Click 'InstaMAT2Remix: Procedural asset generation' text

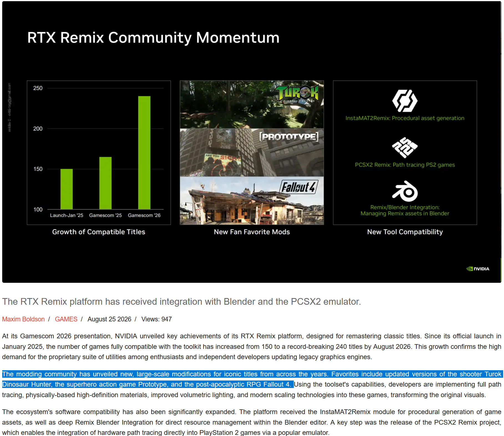tap(405, 118)
